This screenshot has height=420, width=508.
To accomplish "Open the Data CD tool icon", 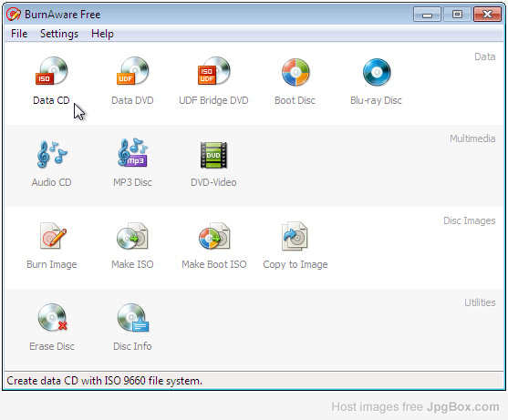I will 52,71.
